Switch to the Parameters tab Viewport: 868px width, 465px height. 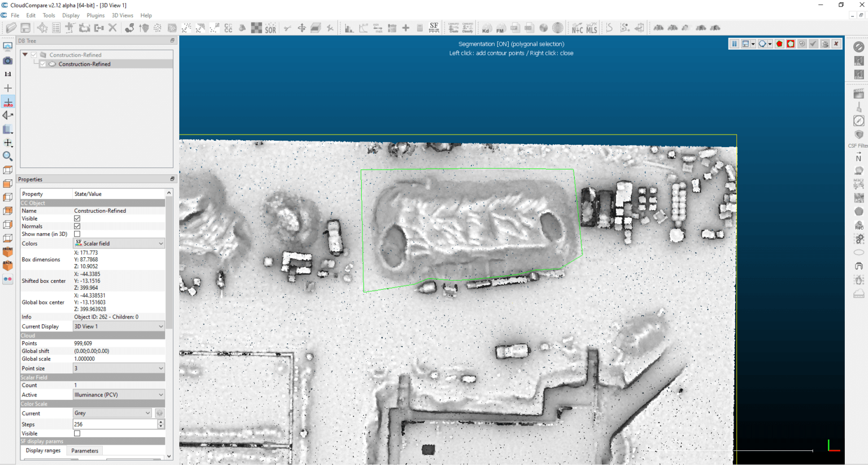point(85,451)
